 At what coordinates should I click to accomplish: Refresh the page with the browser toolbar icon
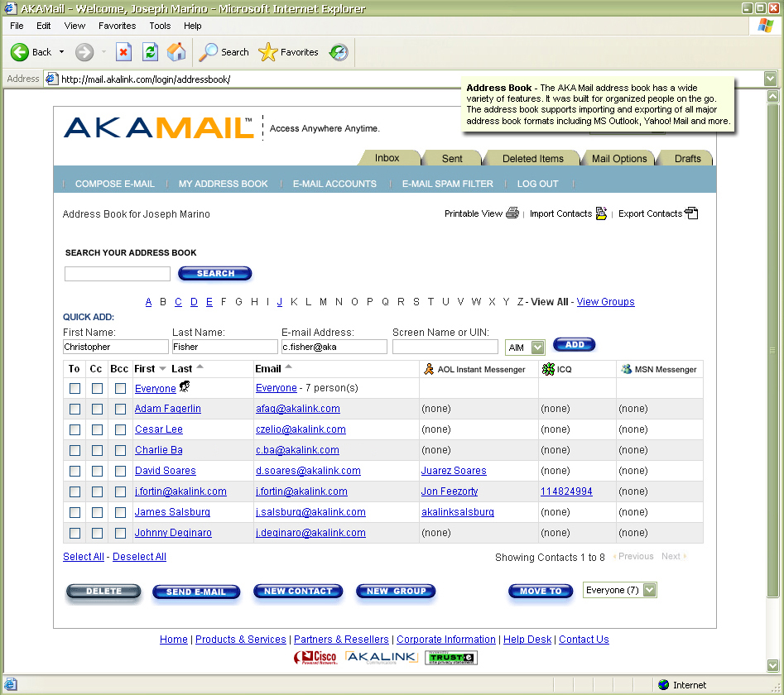click(x=150, y=51)
